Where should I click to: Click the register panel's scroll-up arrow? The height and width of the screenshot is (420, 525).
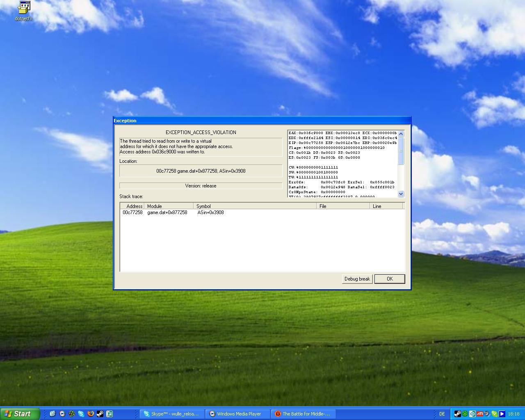coord(401,134)
